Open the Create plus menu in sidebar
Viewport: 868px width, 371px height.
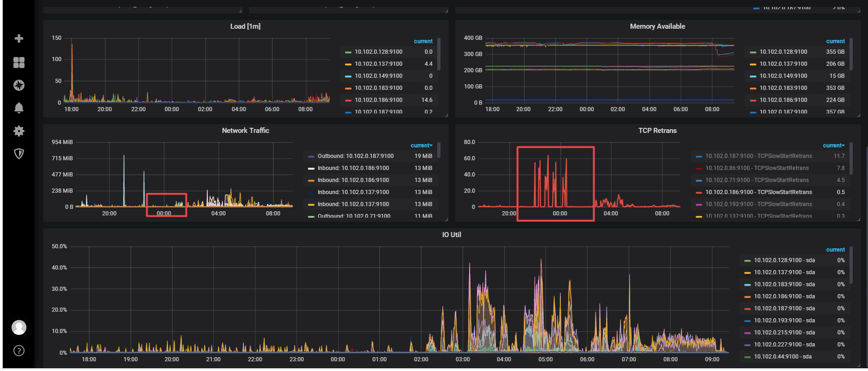[19, 38]
